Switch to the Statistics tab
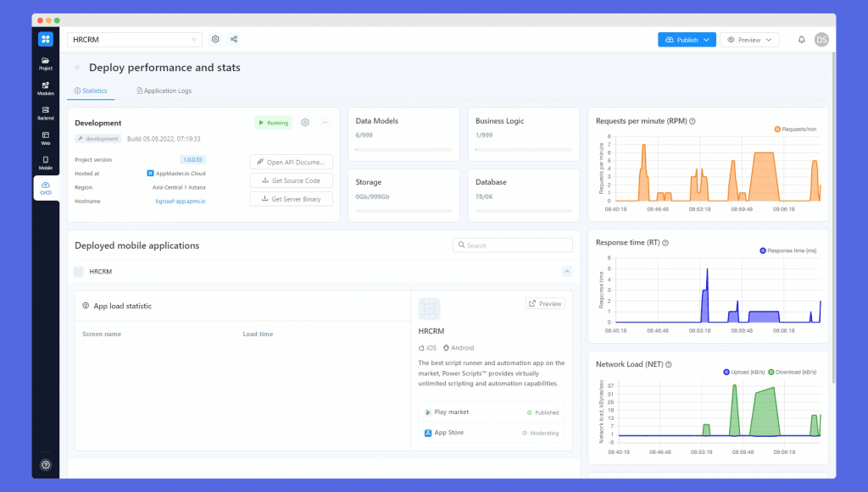 click(91, 91)
